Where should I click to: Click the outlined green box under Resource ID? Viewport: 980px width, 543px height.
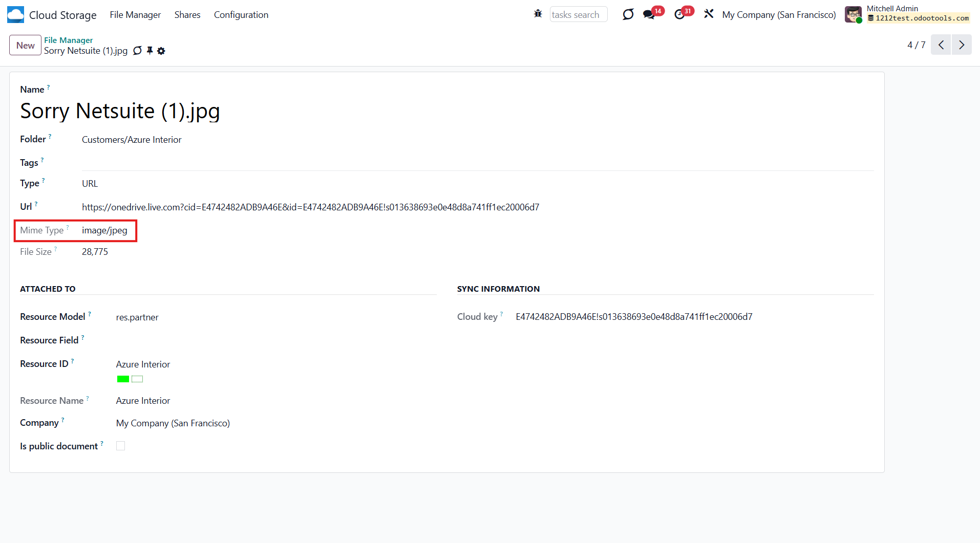coord(137,379)
